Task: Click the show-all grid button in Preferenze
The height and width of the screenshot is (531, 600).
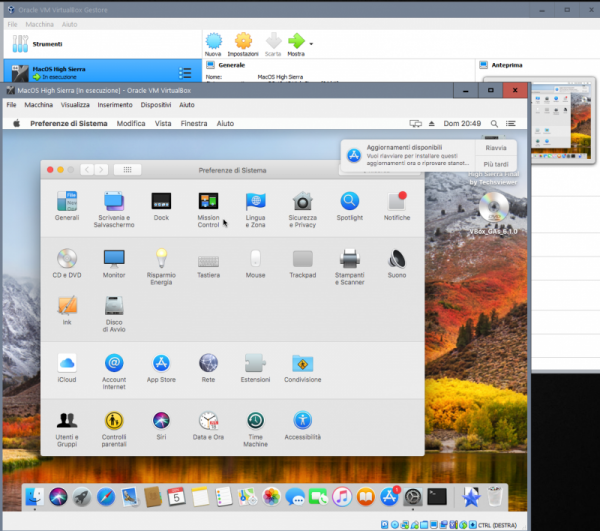Action: click(127, 169)
